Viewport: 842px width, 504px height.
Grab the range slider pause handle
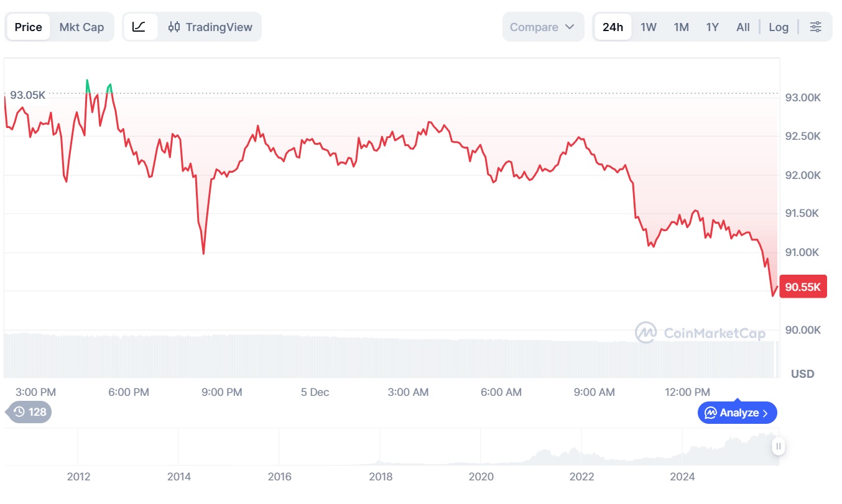(778, 446)
